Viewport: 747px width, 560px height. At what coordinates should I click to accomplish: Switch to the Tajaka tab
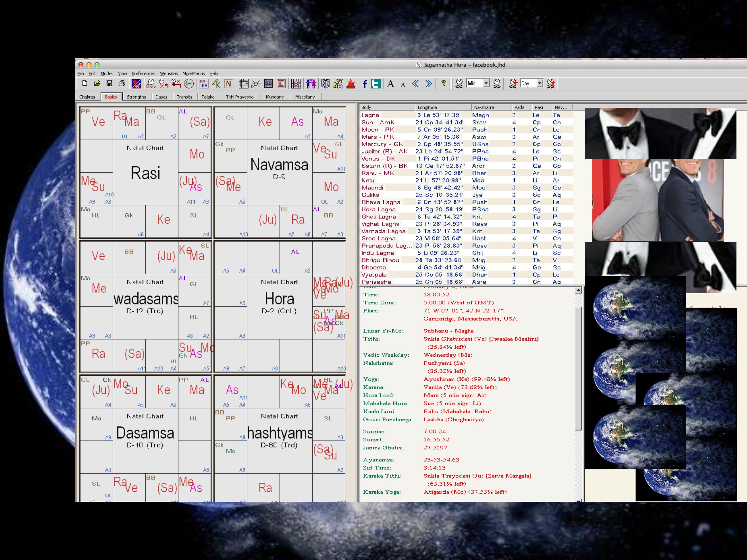click(x=208, y=97)
